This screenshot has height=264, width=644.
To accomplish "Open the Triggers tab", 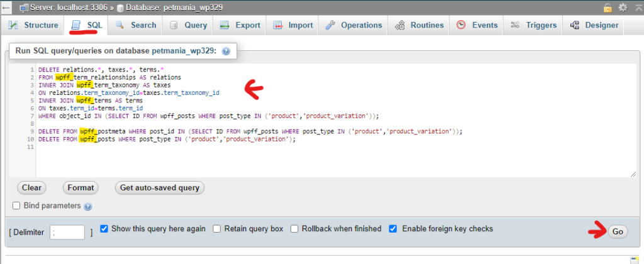I will point(533,25).
